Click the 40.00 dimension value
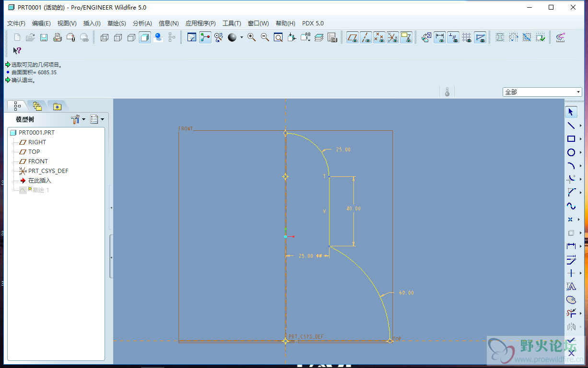The width and height of the screenshot is (588, 368). 353,208
